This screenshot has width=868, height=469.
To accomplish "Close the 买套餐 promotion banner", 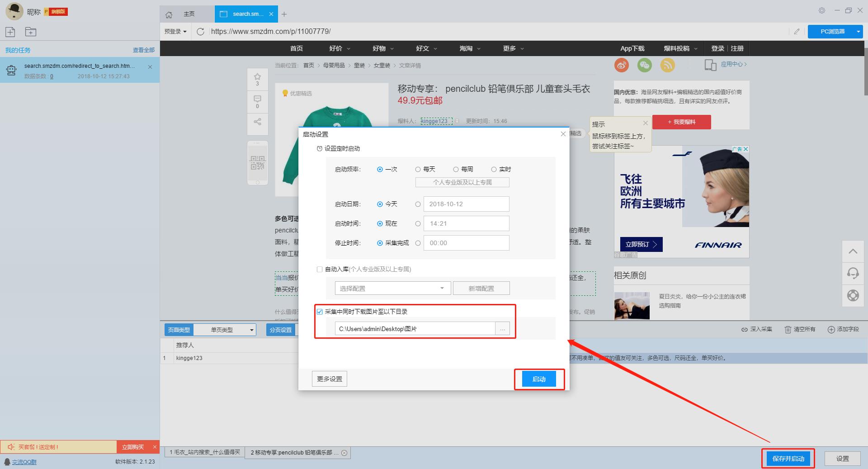I will point(155,447).
